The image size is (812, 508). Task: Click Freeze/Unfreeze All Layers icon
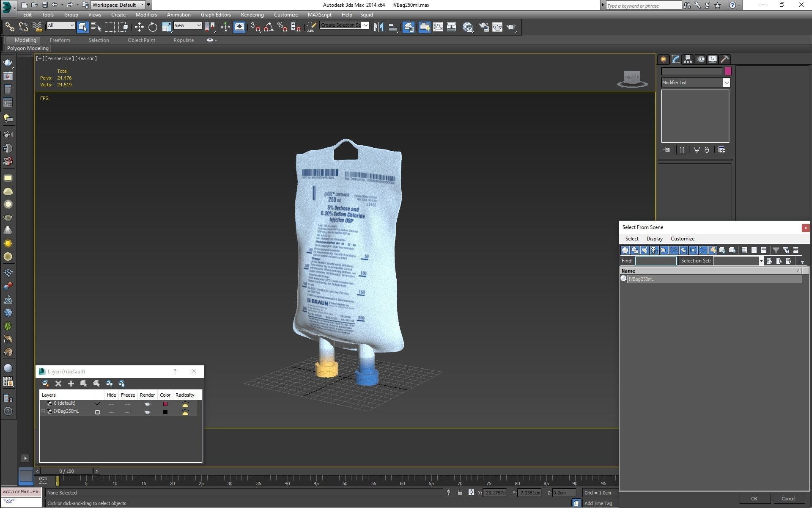point(122,384)
